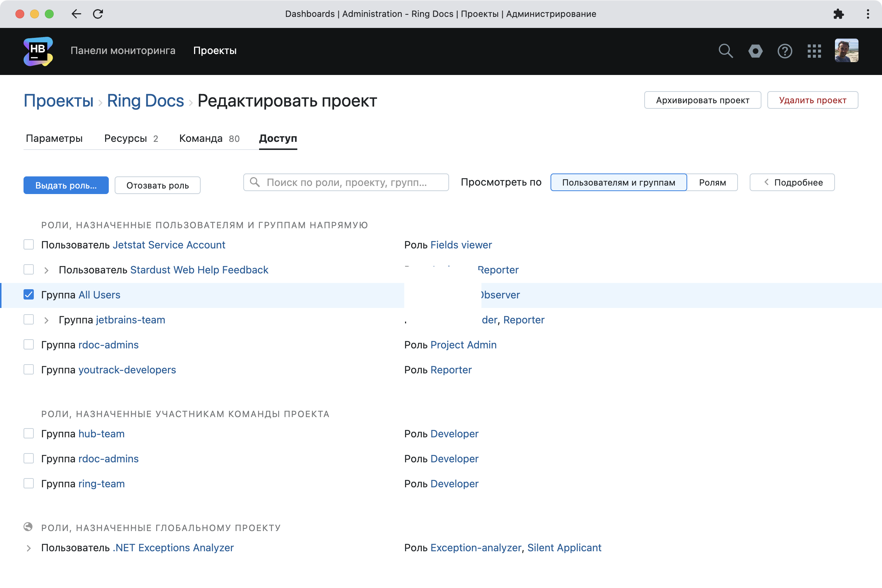The width and height of the screenshot is (882, 588).
Task: Open the Параметры tab
Action: coord(54,139)
